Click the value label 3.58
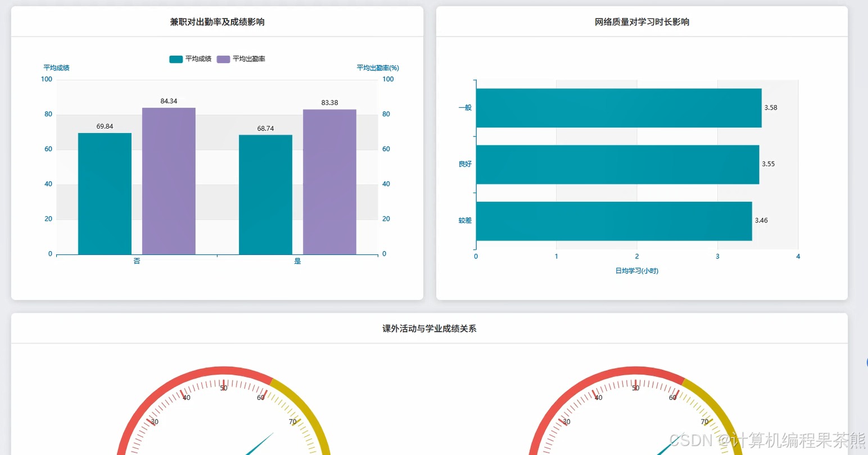 point(771,108)
